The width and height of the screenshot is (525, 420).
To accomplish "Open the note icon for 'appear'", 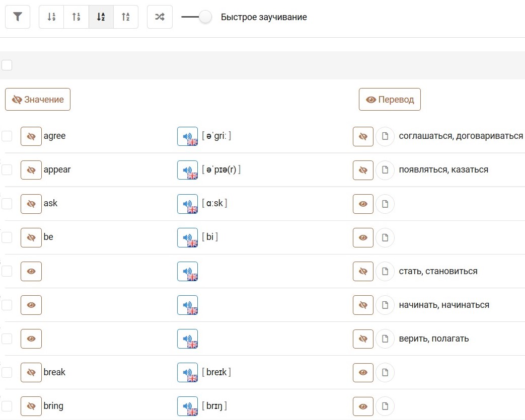I will [x=385, y=170].
